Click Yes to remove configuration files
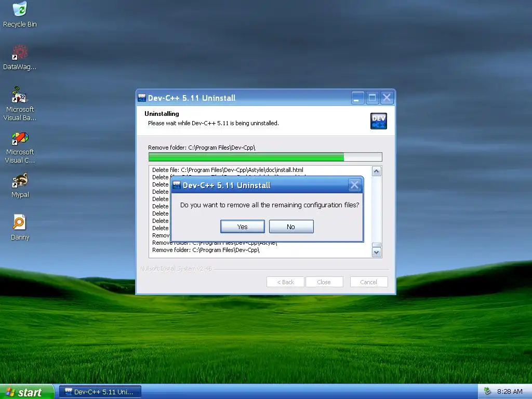This screenshot has width=532, height=399. 242,227
